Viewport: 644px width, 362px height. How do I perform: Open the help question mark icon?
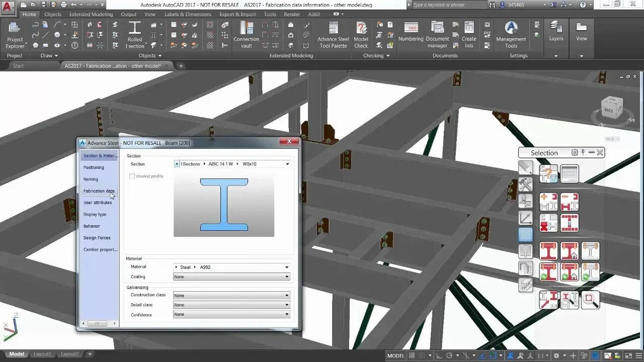[583, 5]
